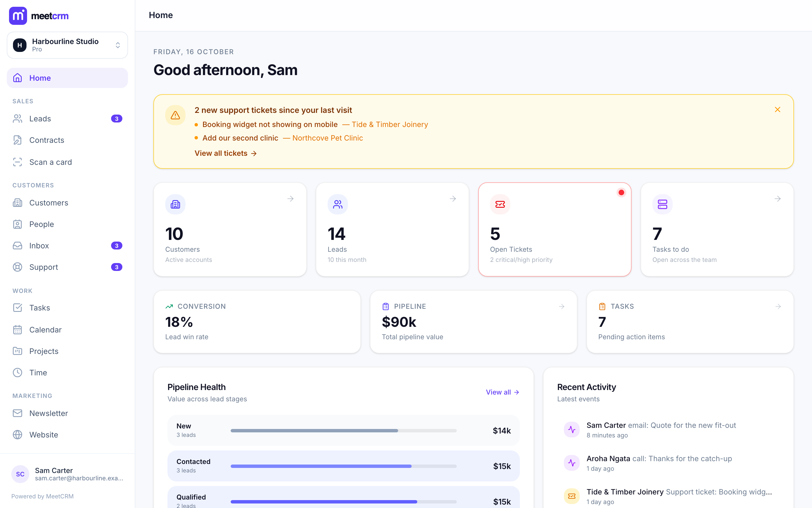Click the Qualified stage progress bar

[343, 502]
